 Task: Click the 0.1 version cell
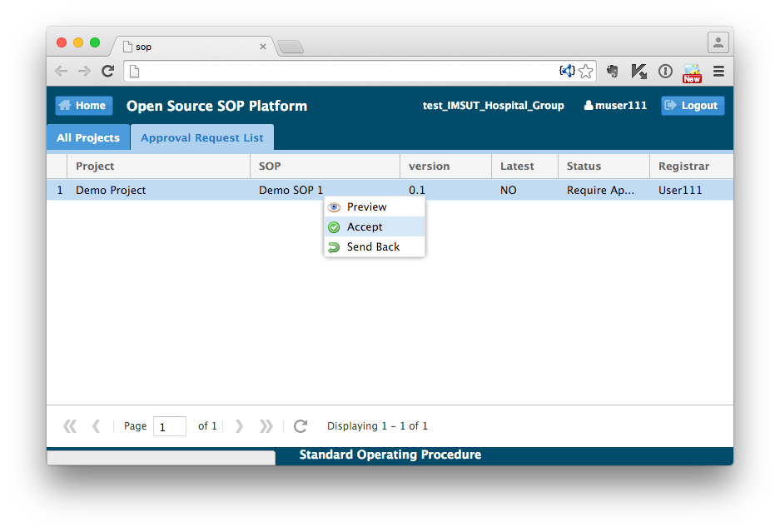click(445, 190)
